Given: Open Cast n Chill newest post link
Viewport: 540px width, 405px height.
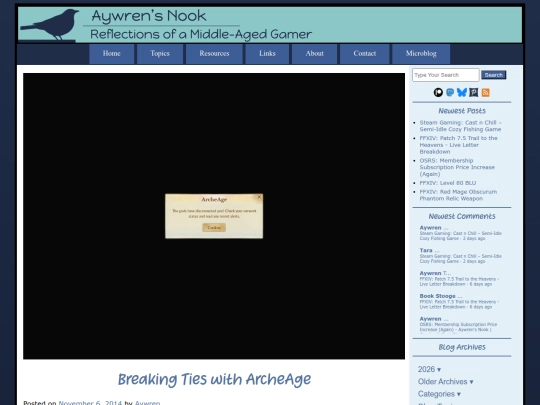Looking at the screenshot, I should 460,126.
